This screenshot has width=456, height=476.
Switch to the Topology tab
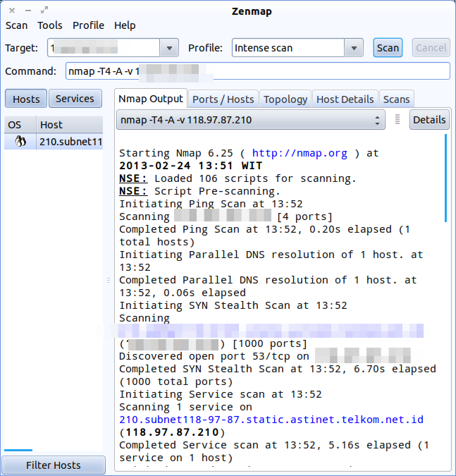285,99
